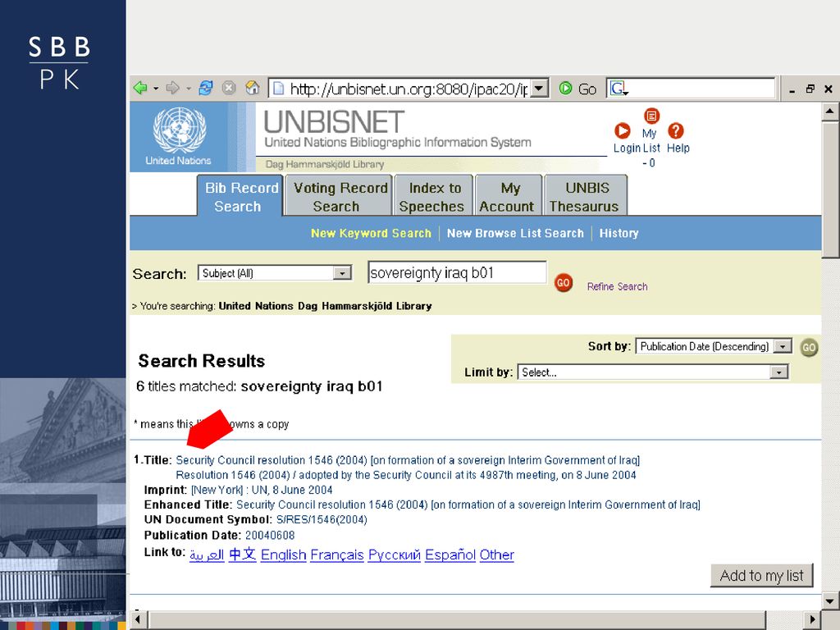
Task: Open the UNBIS Thesaurus tab
Action: pyautogui.click(x=586, y=197)
